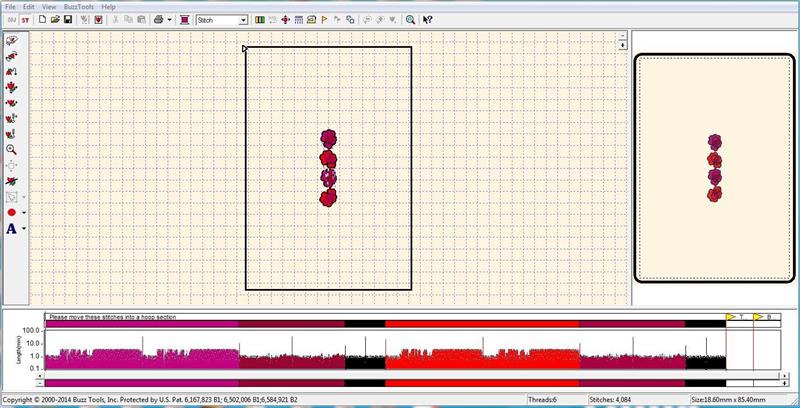The height and width of the screenshot is (408, 800).
Task: Click the outline flower tool at sidebar top
Action: pyautogui.click(x=11, y=41)
